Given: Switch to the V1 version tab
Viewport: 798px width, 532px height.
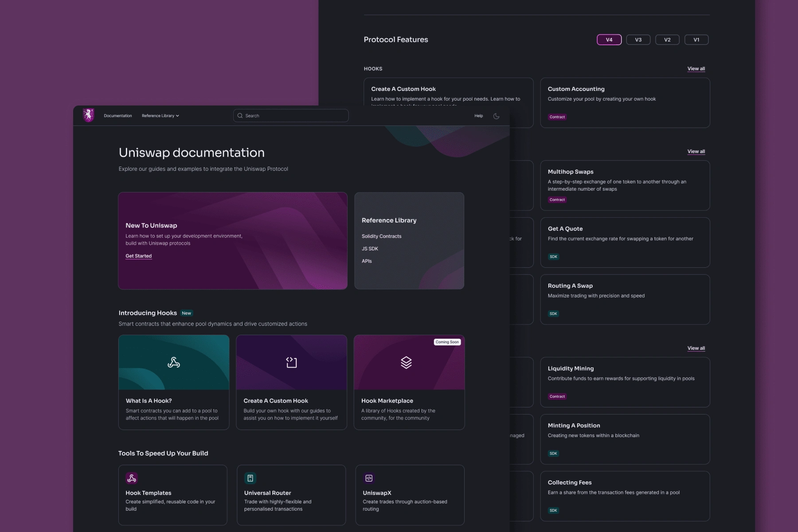Looking at the screenshot, I should (696, 39).
